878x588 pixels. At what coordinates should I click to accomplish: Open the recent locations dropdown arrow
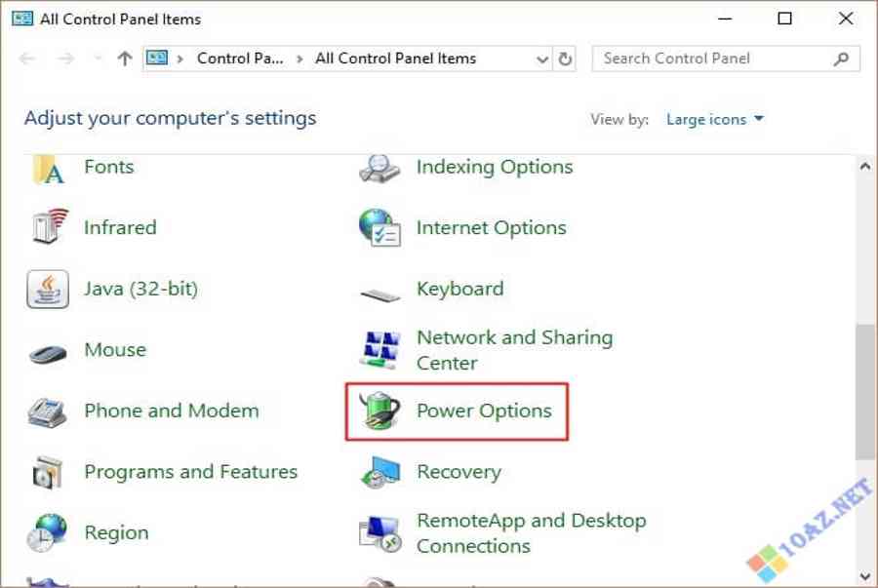(x=98, y=59)
